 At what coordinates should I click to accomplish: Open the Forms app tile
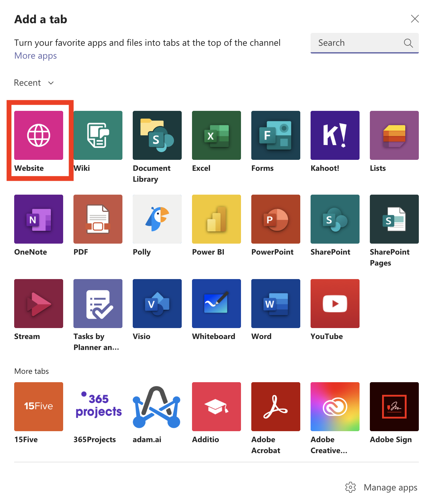(276, 135)
